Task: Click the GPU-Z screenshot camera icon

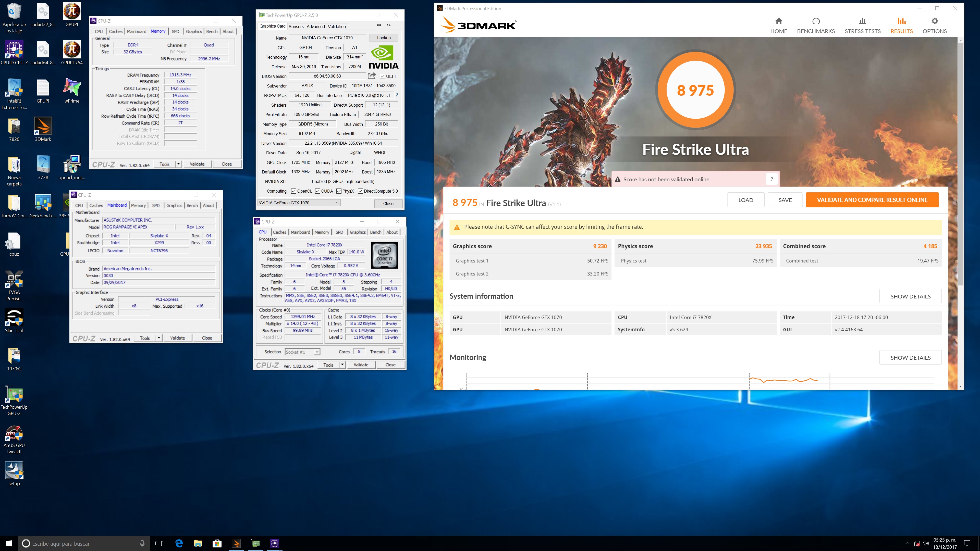Action: tap(379, 25)
